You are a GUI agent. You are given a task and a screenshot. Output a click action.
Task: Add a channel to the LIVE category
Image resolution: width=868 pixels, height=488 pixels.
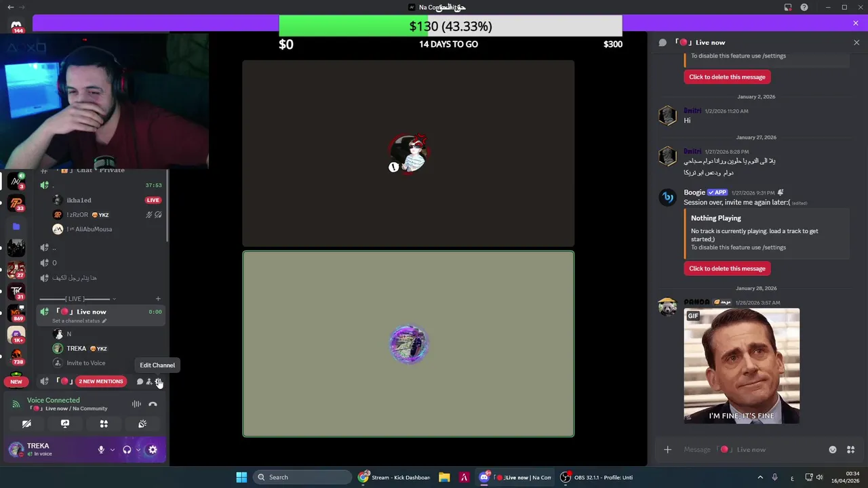point(158,299)
